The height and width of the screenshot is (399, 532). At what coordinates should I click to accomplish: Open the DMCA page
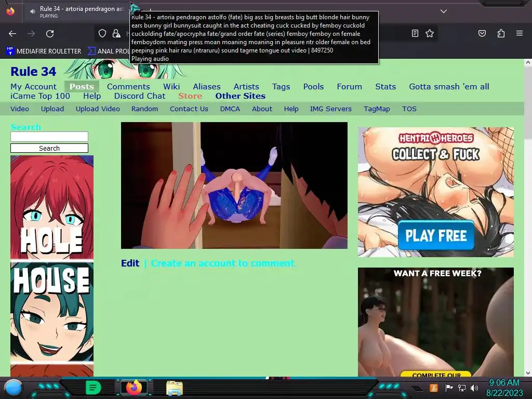coord(230,109)
